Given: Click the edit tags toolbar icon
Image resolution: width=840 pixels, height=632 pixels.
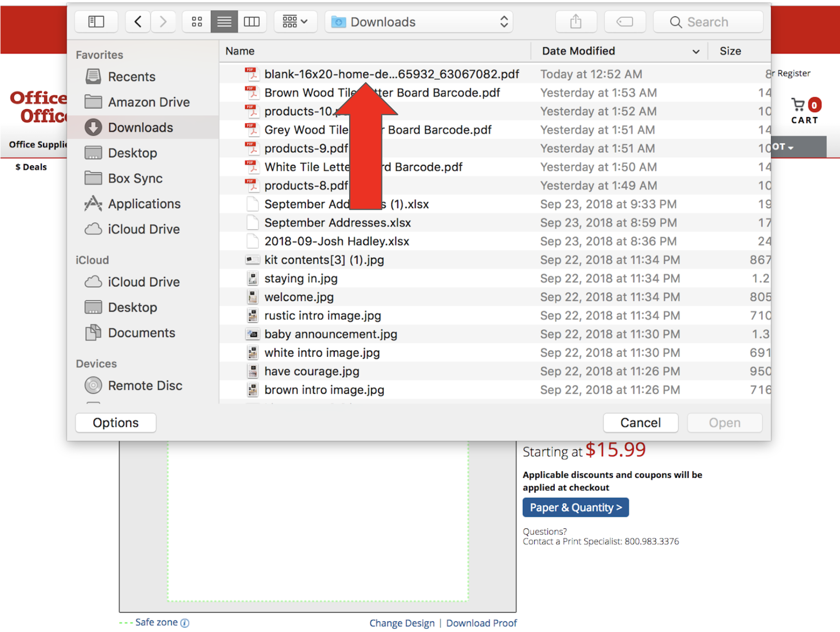Looking at the screenshot, I should (624, 22).
